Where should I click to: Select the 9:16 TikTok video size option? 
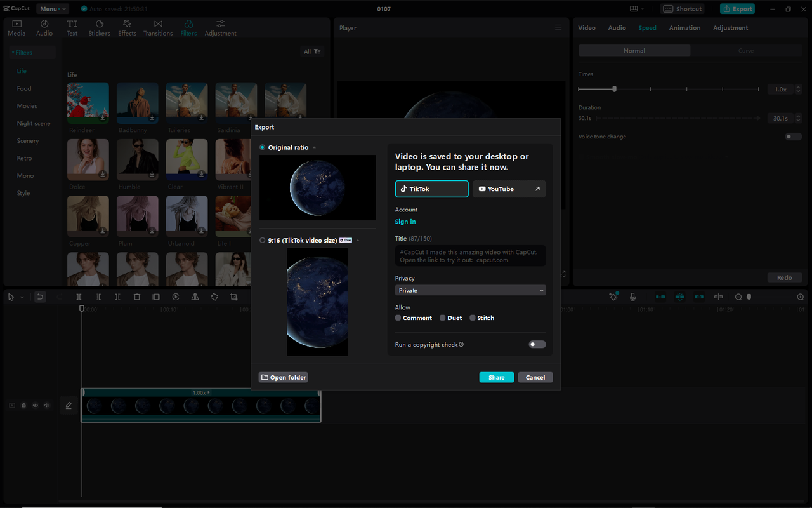tap(262, 240)
